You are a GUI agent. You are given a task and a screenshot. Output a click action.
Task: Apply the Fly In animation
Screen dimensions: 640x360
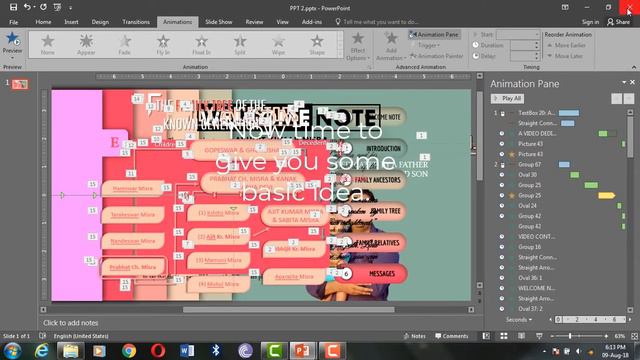coord(163,44)
